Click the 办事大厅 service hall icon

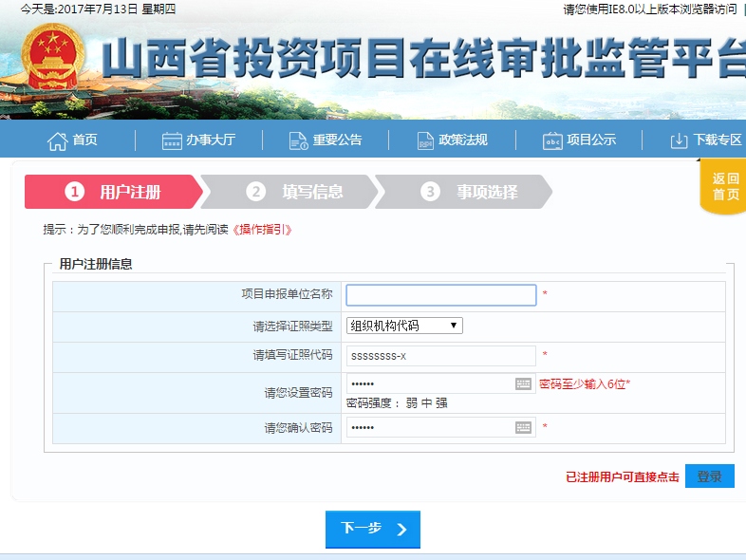point(172,140)
